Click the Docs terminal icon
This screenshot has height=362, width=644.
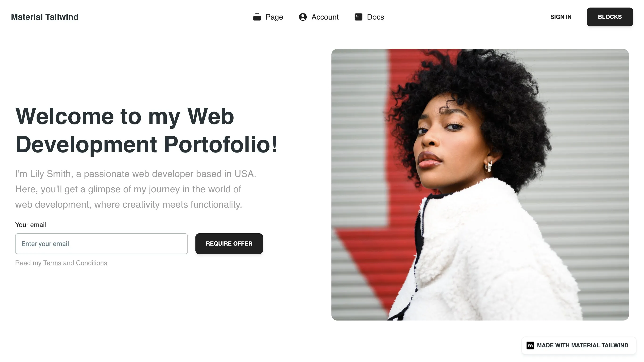point(358,17)
